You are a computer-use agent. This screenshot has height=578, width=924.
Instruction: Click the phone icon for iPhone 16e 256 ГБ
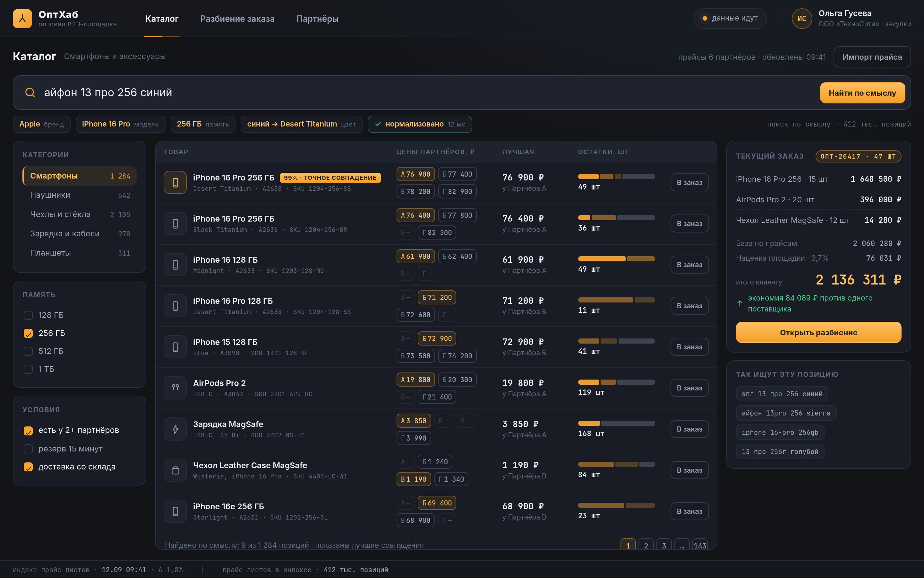175,511
